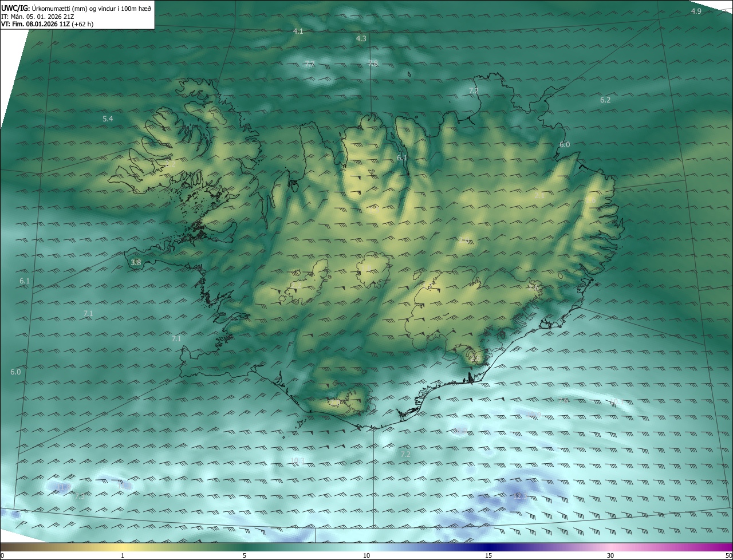This screenshot has width=733, height=560.
Task: Click the 'IT: Mán. 05. 01. 2026 21Z' line
Action: pos(38,16)
